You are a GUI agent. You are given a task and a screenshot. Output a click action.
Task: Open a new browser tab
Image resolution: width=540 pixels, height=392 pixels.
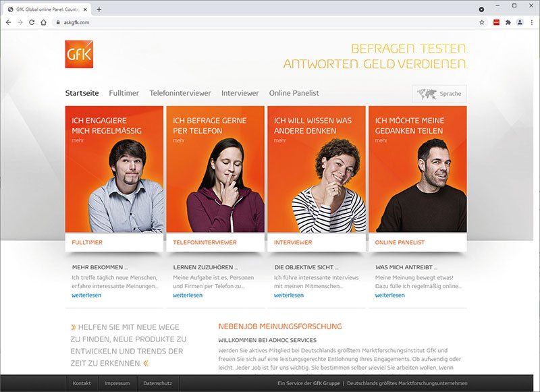(x=99, y=9)
